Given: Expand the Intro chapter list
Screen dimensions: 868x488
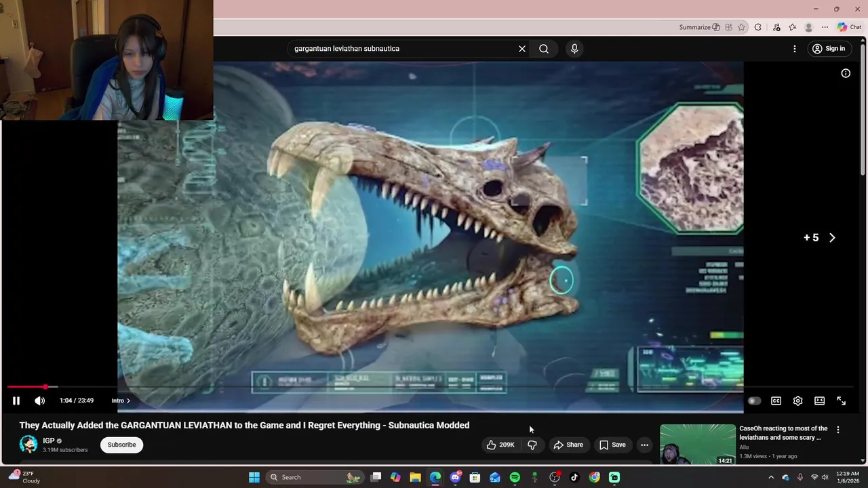Looking at the screenshot, I should pyautogui.click(x=121, y=401).
